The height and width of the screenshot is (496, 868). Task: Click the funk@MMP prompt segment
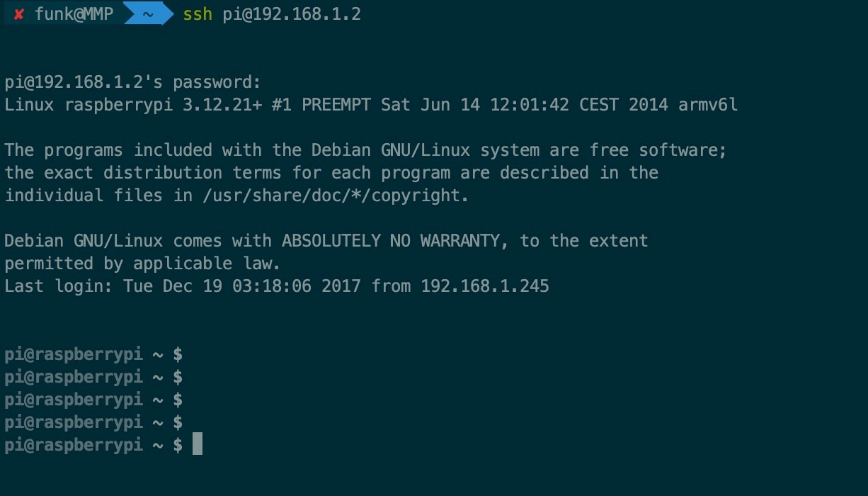74,14
